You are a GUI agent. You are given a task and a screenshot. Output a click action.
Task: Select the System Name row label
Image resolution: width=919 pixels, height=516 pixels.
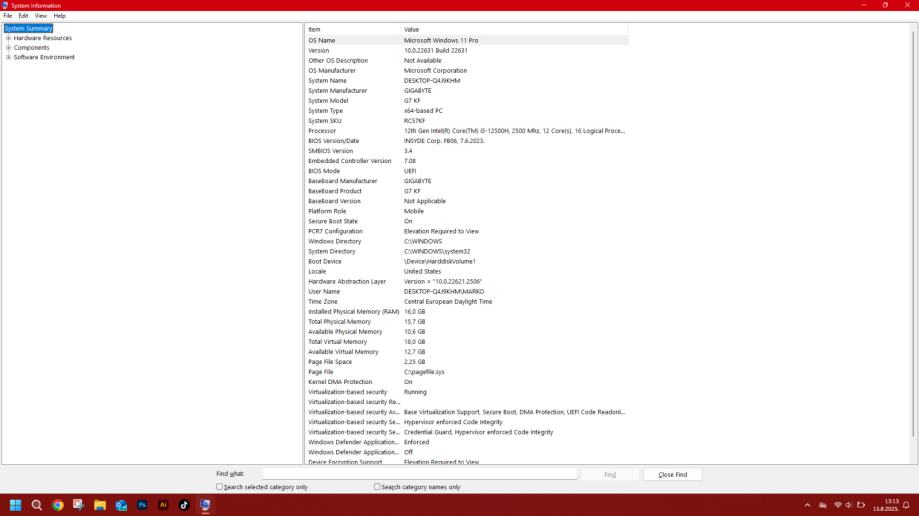click(x=327, y=80)
